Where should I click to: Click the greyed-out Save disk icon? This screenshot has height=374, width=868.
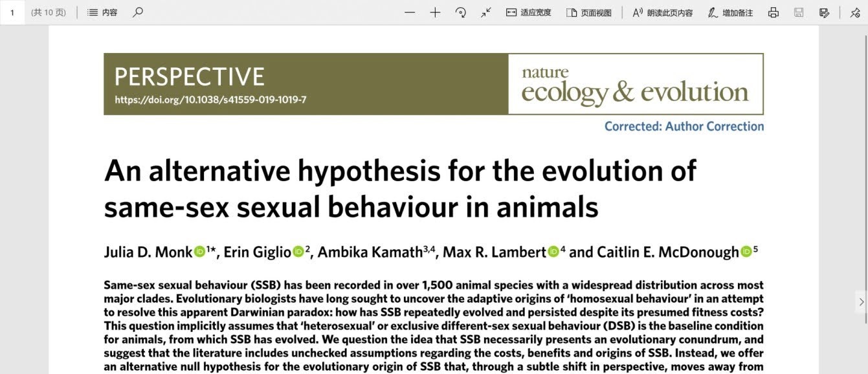799,12
